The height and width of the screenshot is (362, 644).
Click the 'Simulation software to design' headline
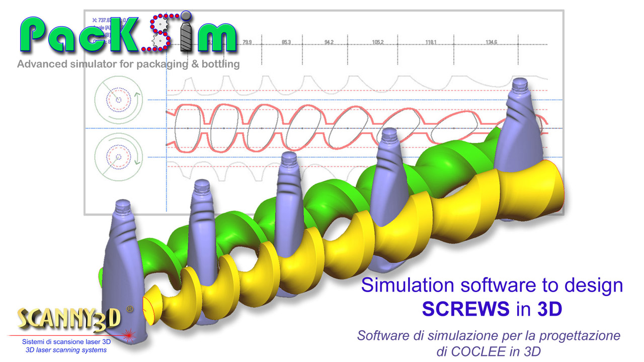pyautogui.click(x=492, y=285)
